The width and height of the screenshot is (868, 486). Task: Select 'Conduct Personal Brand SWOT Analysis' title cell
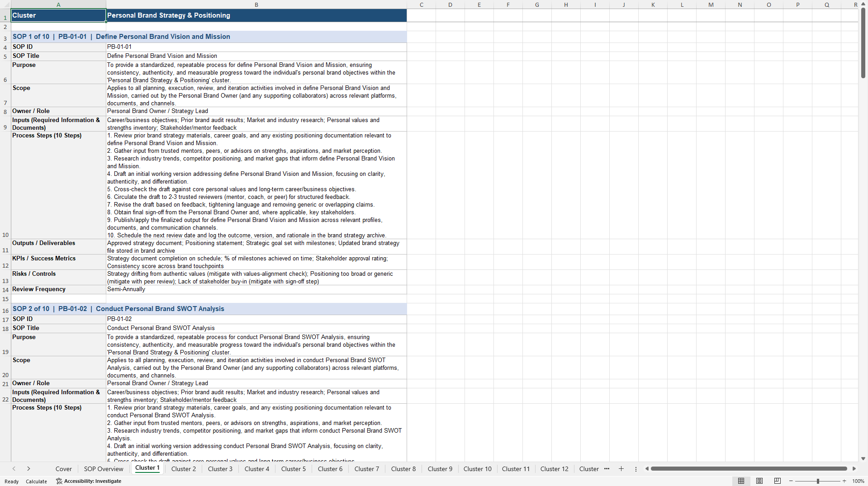pyautogui.click(x=256, y=328)
